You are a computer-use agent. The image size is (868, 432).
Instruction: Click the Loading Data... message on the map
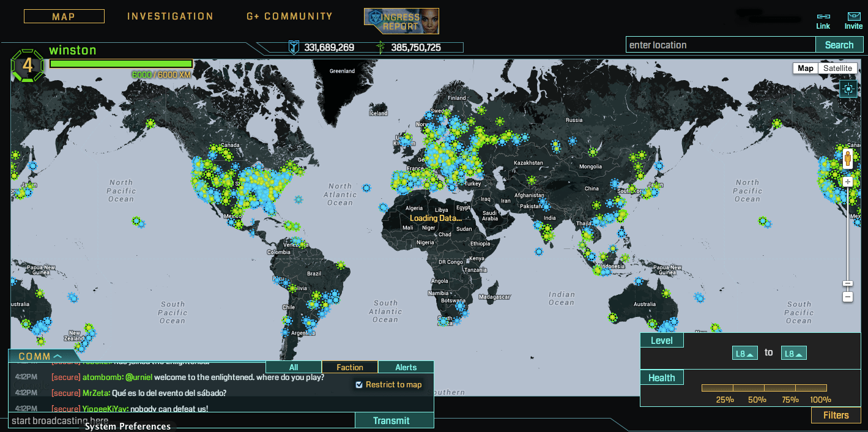pyautogui.click(x=436, y=218)
